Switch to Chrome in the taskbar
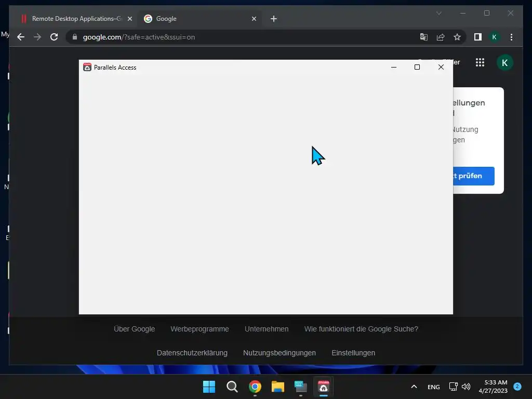The height and width of the screenshot is (399, 532). point(255,387)
